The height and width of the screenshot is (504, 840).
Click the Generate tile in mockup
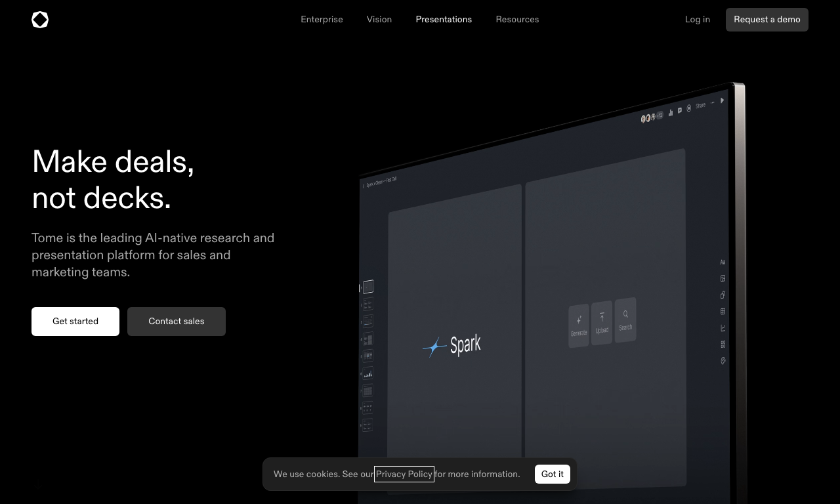tap(579, 325)
